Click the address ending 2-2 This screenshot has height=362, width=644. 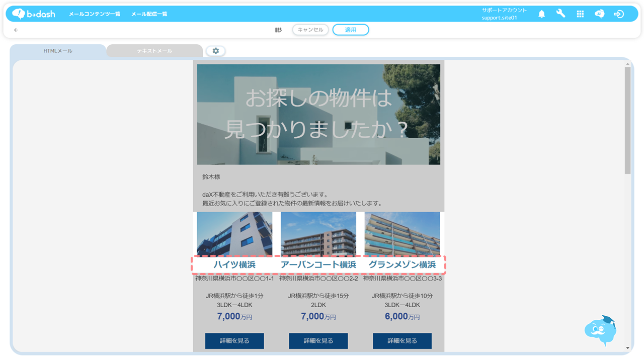pyautogui.click(x=318, y=278)
